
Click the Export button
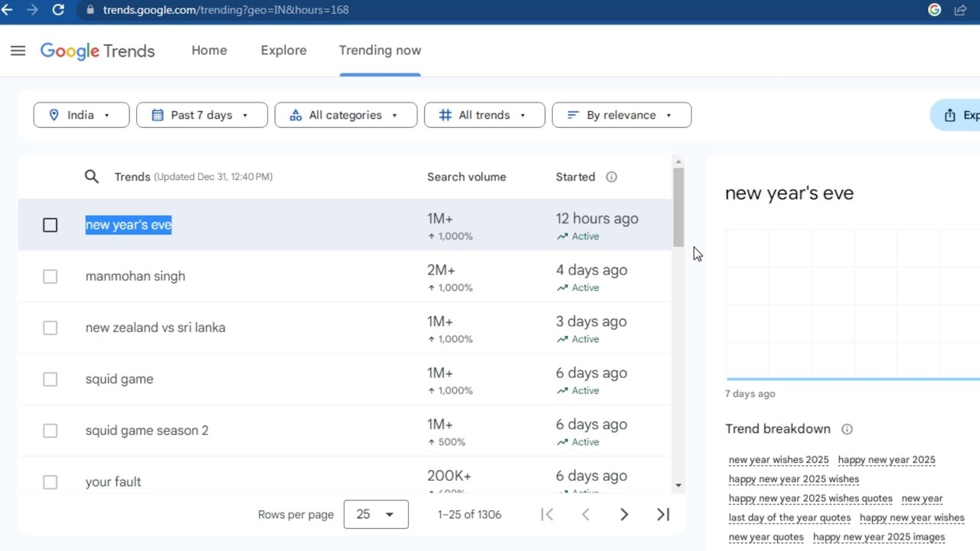[x=959, y=116]
